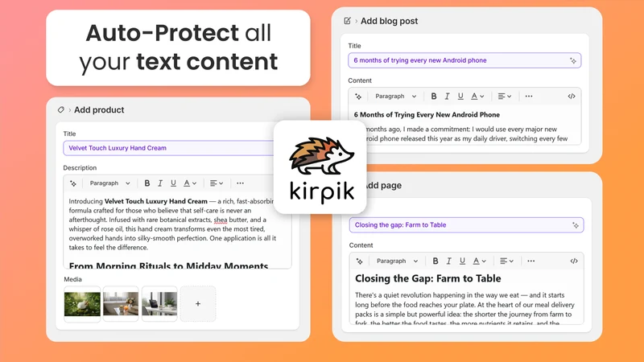The image size is (644, 362).
Task: Open alignment options in Add page toolbar
Action: [506, 261]
